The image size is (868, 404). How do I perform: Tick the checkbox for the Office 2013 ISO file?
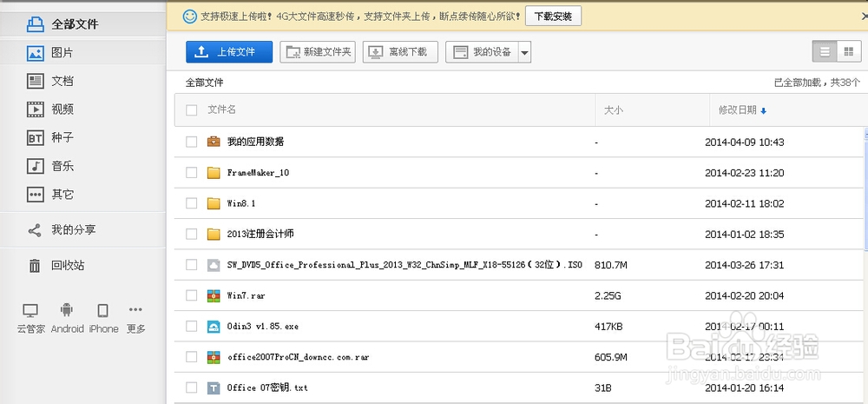pos(192,265)
